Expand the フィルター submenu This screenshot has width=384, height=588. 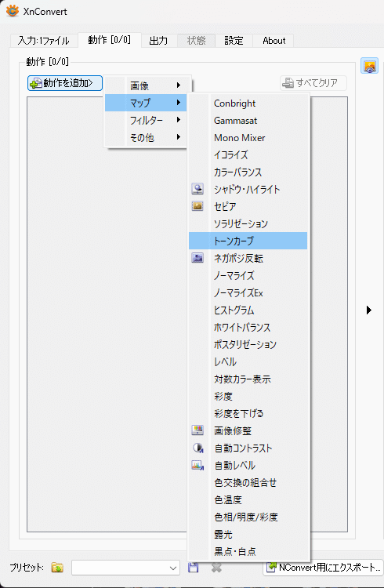pyautogui.click(x=146, y=120)
